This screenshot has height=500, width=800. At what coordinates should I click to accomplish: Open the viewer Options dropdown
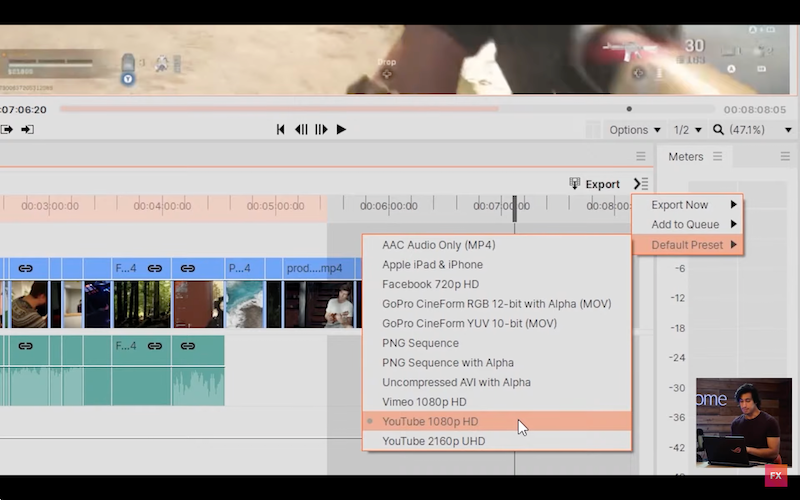coord(635,130)
